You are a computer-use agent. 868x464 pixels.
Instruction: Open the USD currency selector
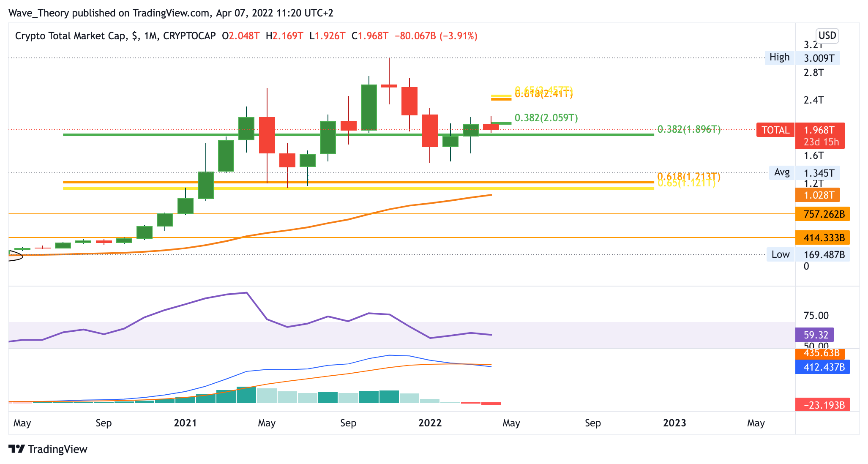827,35
